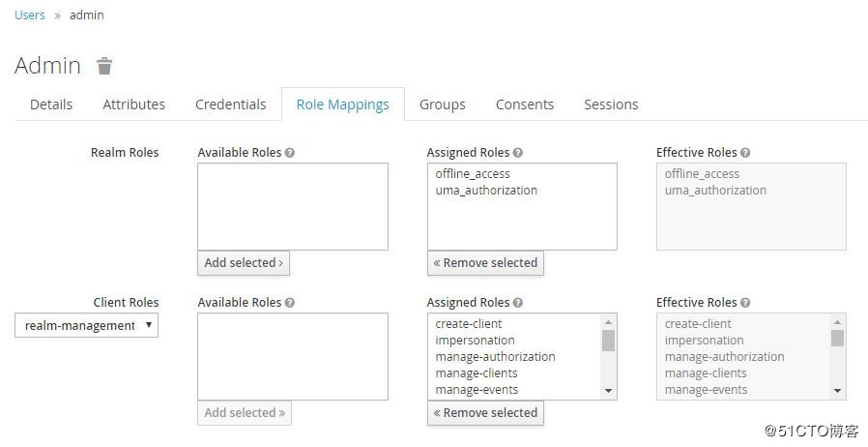
Task: Click scrollbar thumb in Client Effective Roles list
Action: pos(837,339)
